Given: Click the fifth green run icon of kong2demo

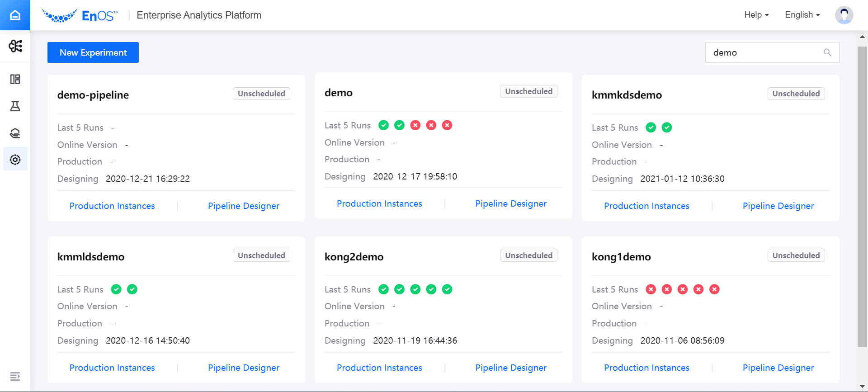Looking at the screenshot, I should pyautogui.click(x=447, y=289).
